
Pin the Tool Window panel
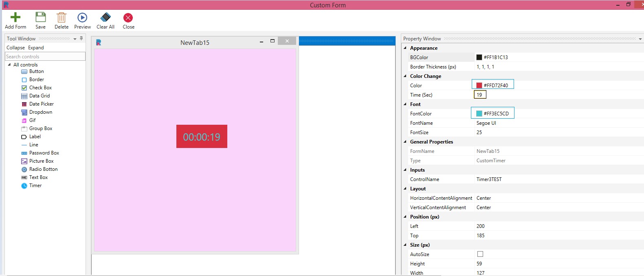81,38
